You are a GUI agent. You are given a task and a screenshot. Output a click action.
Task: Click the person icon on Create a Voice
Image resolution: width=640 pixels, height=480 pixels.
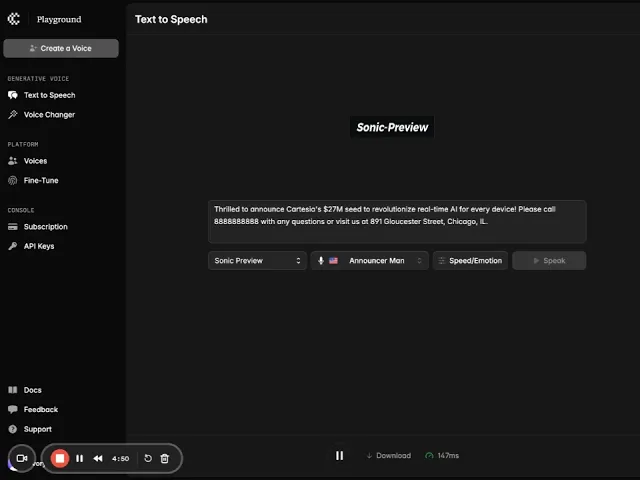tap(33, 48)
